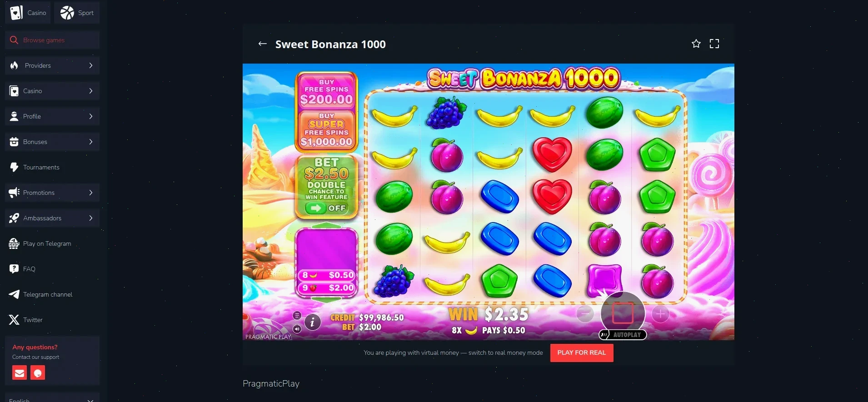This screenshot has height=402, width=868.
Task: Contact support via the email envelope icon
Action: (20, 373)
